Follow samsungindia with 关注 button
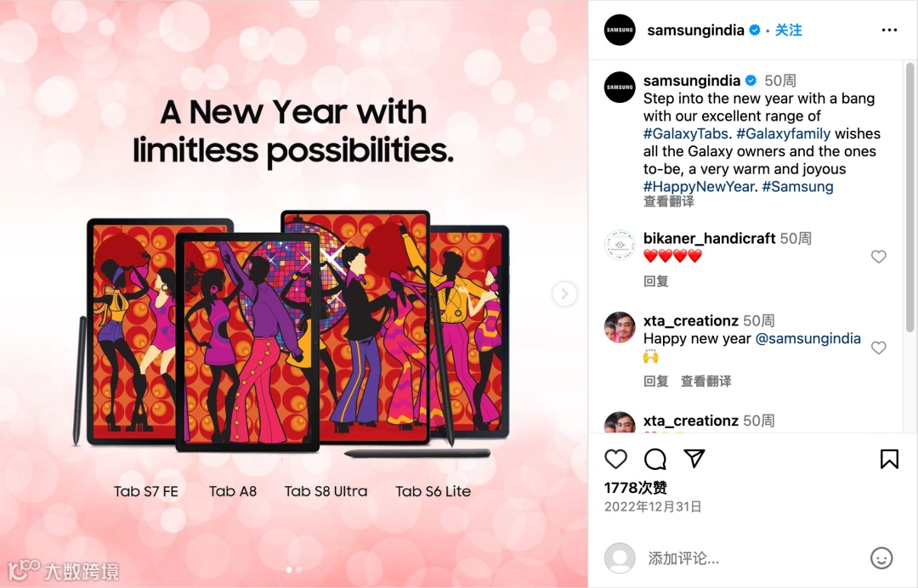The height and width of the screenshot is (588, 918). pos(789,30)
